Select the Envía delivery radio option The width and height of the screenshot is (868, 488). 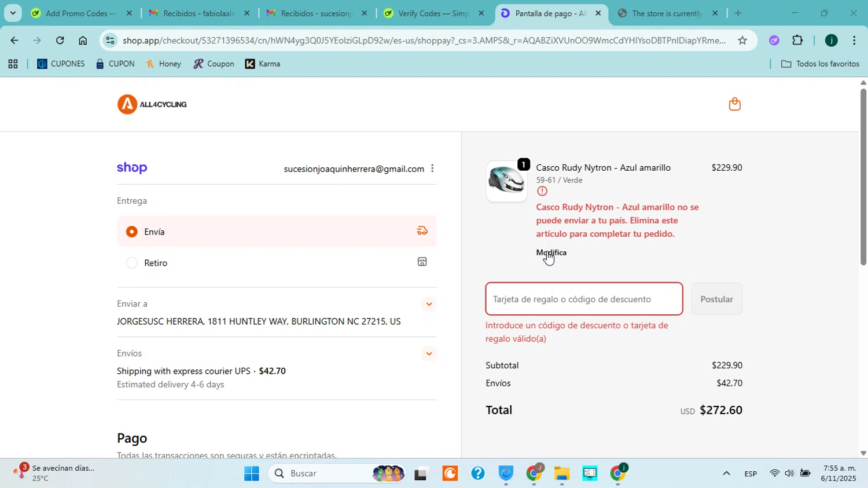pyautogui.click(x=132, y=232)
